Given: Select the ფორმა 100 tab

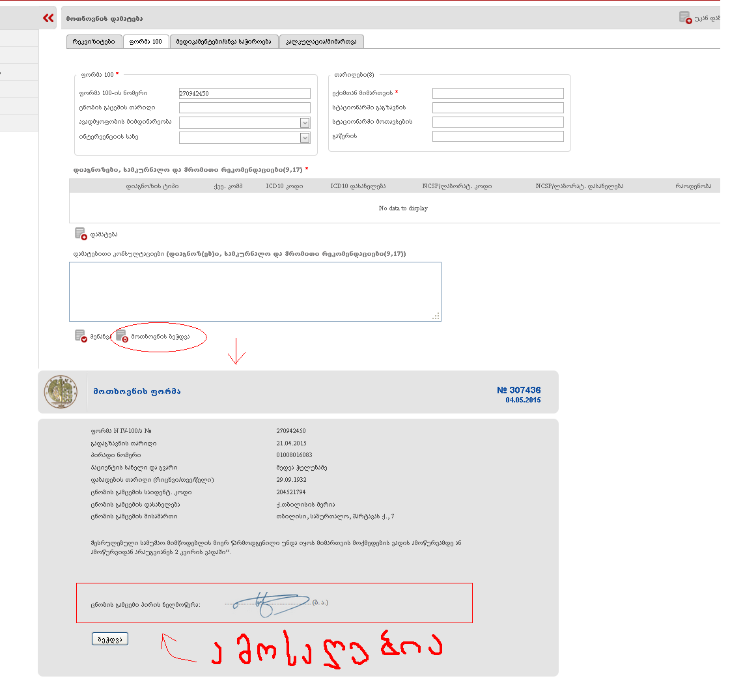Looking at the screenshot, I should [146, 42].
